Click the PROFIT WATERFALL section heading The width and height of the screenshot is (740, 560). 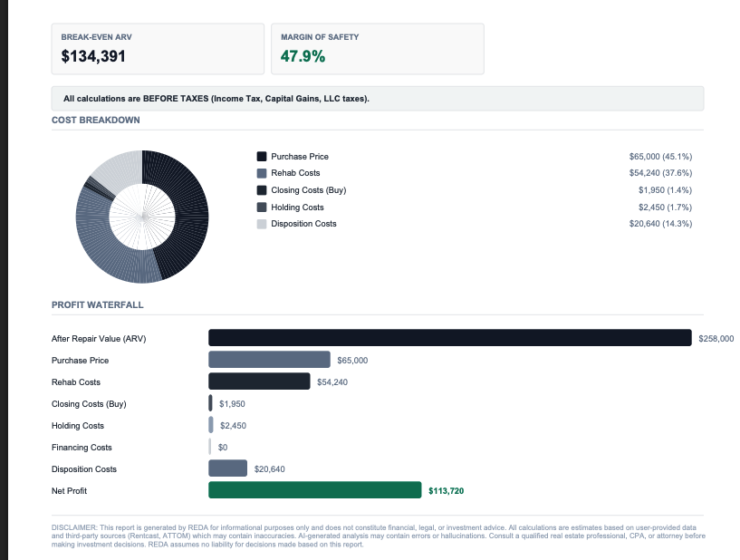click(97, 305)
